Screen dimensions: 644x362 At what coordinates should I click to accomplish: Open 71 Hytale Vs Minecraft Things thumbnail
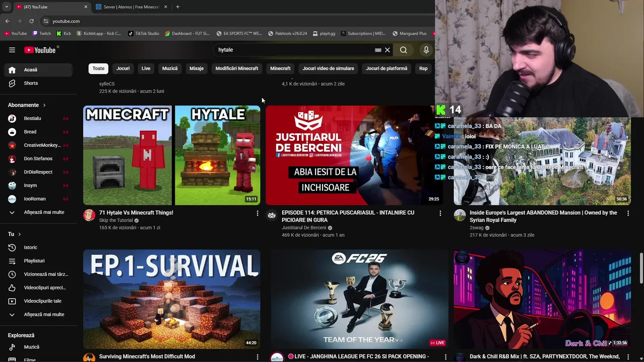point(172,155)
